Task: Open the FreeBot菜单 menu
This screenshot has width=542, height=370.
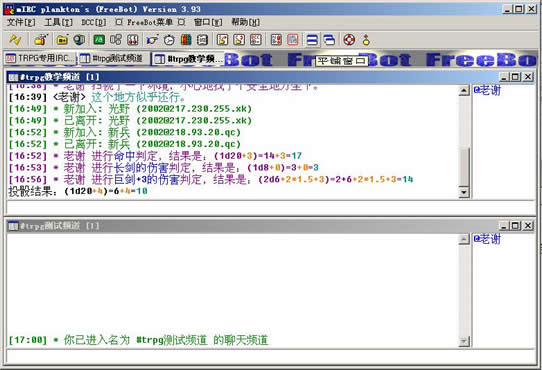Action: tap(150, 22)
